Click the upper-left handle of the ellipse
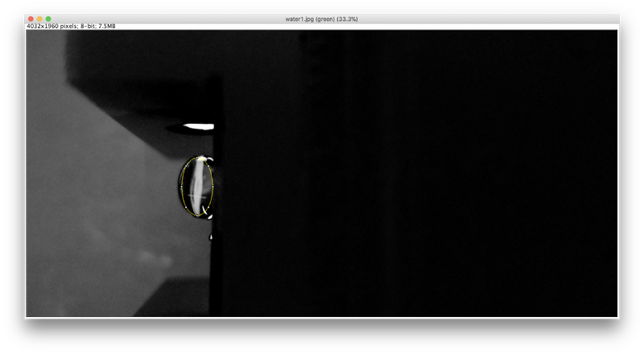 click(186, 167)
